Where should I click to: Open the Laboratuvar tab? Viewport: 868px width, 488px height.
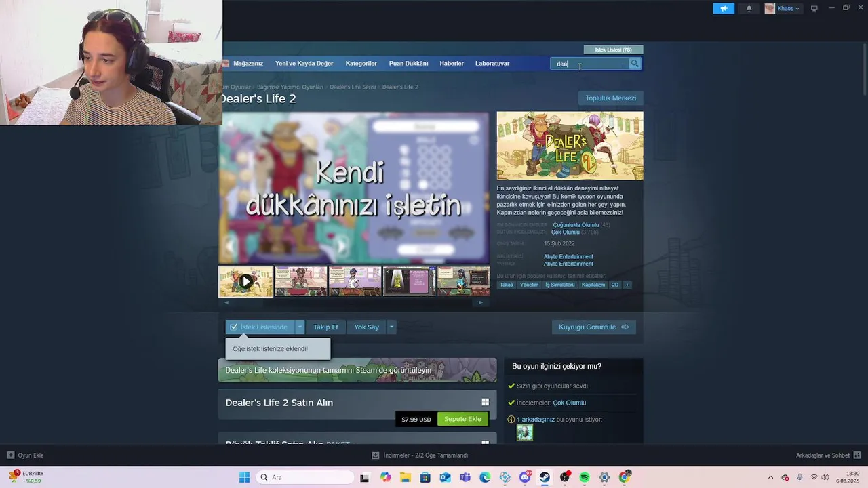click(x=492, y=63)
